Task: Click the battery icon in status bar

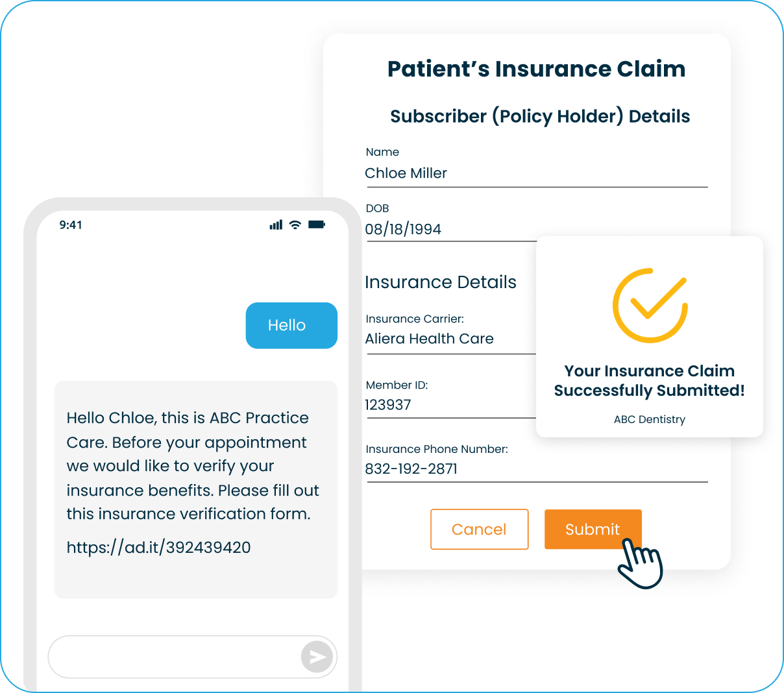Action: 317,225
